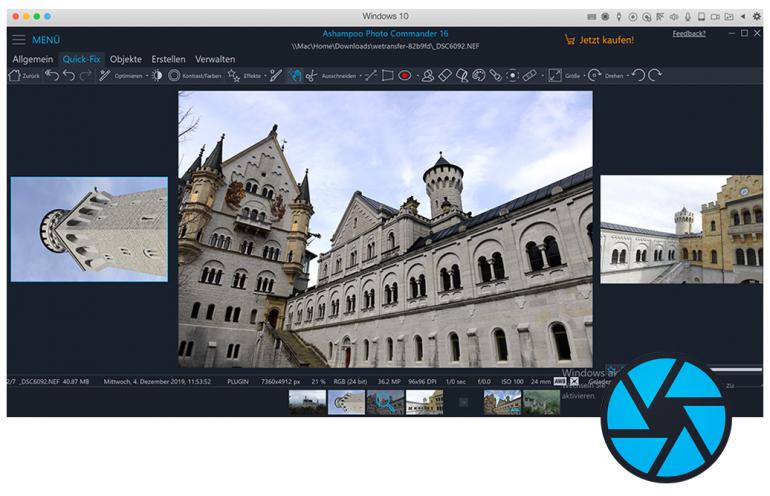Click the Zurück home icon

pos(14,76)
